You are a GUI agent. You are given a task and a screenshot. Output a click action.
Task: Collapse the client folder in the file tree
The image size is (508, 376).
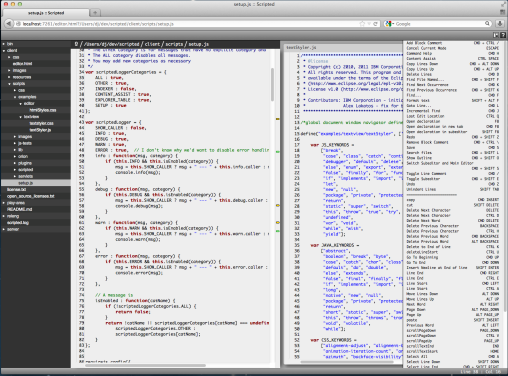(4, 51)
